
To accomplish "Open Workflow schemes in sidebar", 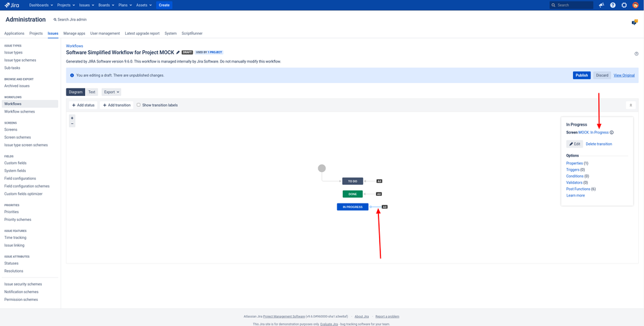I will [19, 111].
